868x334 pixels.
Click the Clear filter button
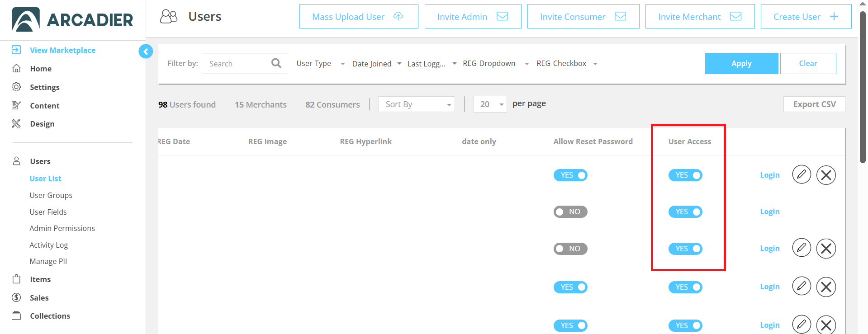tap(808, 63)
